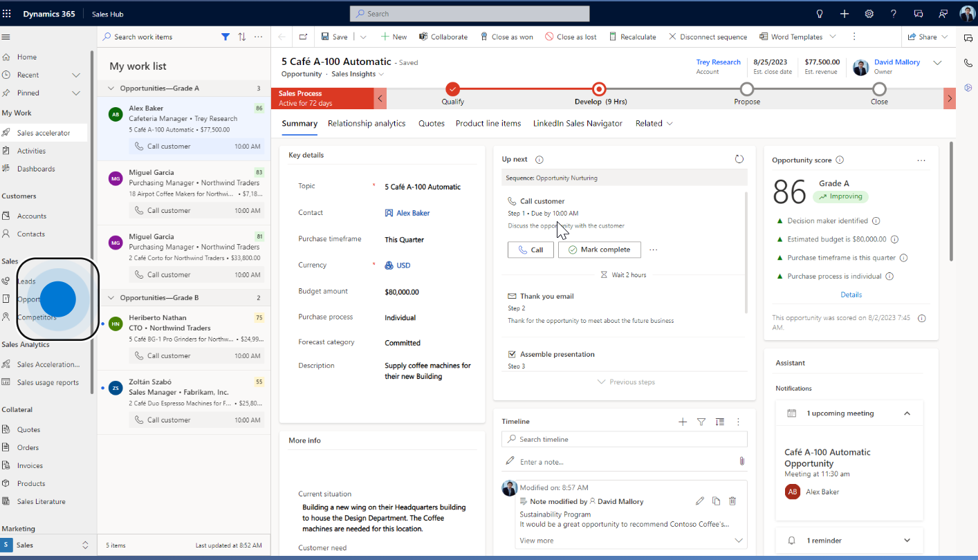
Task: Click Disconnect sequence command
Action: click(x=708, y=37)
